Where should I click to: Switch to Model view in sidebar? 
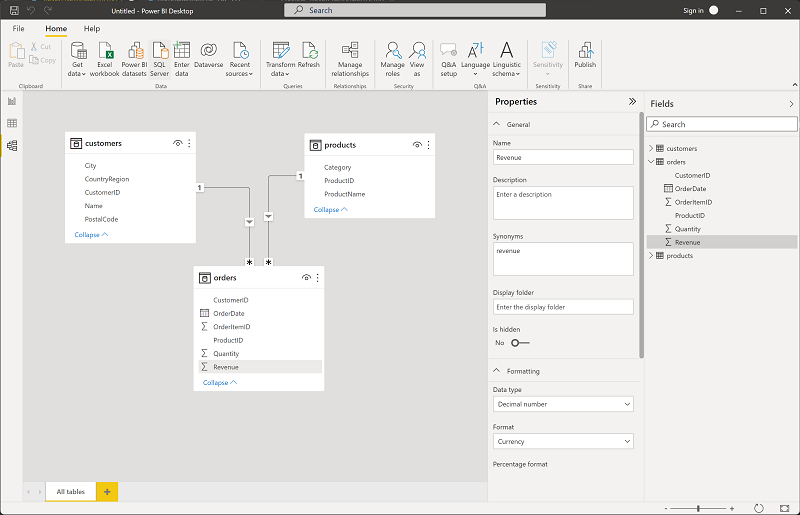[x=12, y=145]
